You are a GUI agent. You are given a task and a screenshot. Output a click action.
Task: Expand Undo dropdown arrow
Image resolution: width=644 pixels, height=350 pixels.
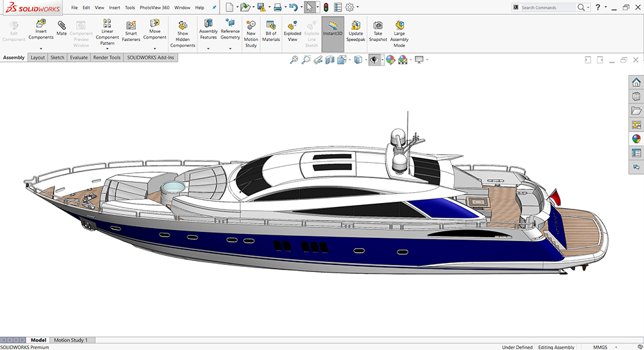pyautogui.click(x=301, y=7)
